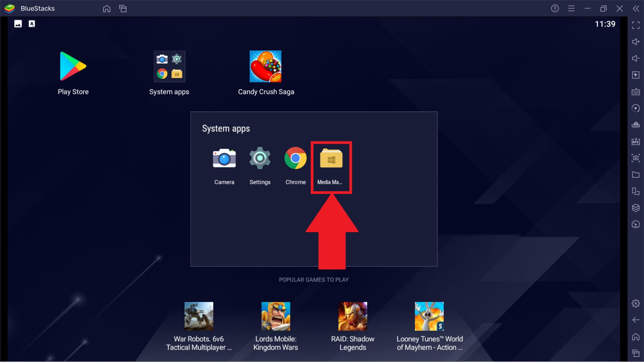Launch Candy Crush Saga
Viewport: 644px width, 362px height.
(265, 66)
